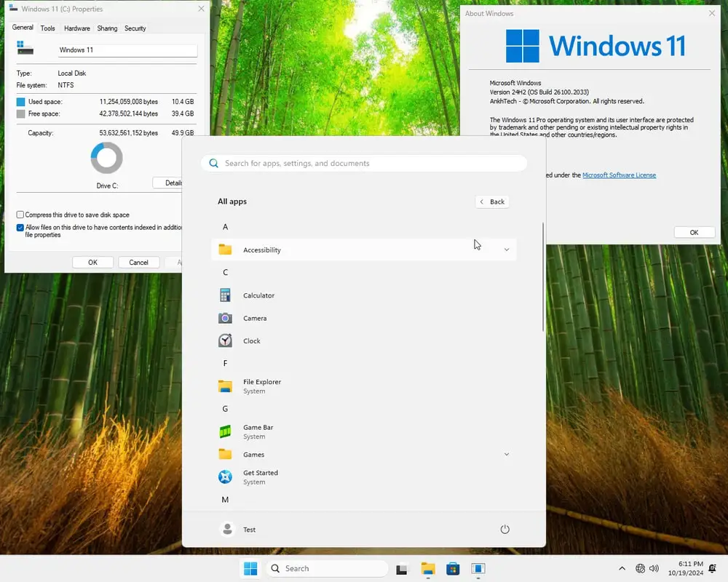
Task: Open Microsoft Store from the taskbar
Action: coord(452,569)
